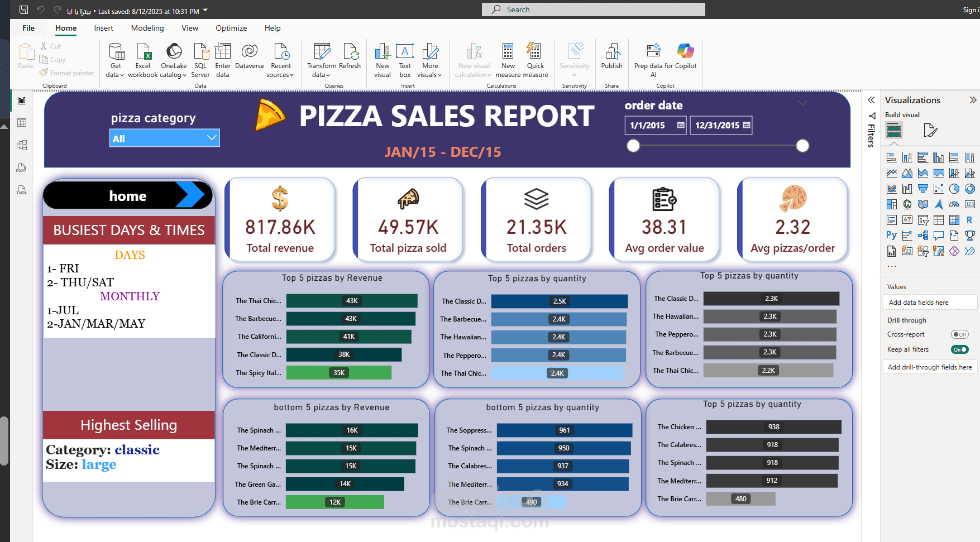The image size is (980, 542).
Task: Click New visual in the ribbon
Action: click(x=383, y=60)
